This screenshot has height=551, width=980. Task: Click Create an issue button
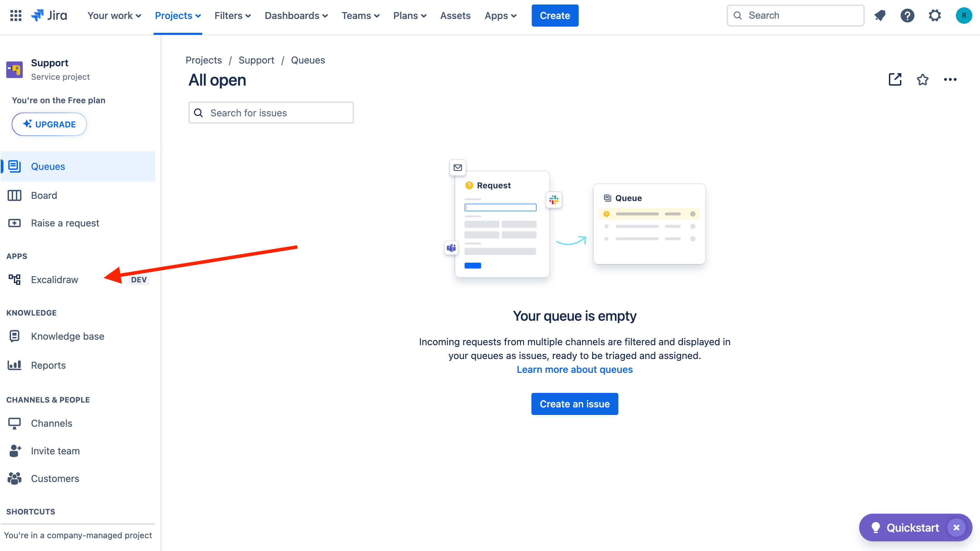pos(575,404)
